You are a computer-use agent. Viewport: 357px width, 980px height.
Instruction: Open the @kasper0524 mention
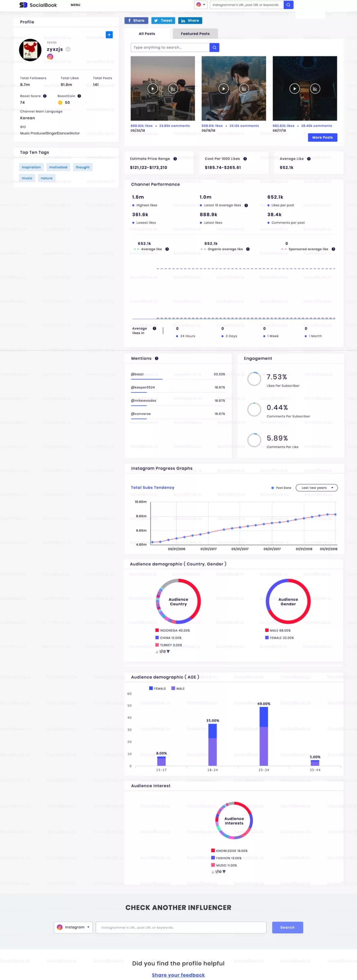pos(143,387)
